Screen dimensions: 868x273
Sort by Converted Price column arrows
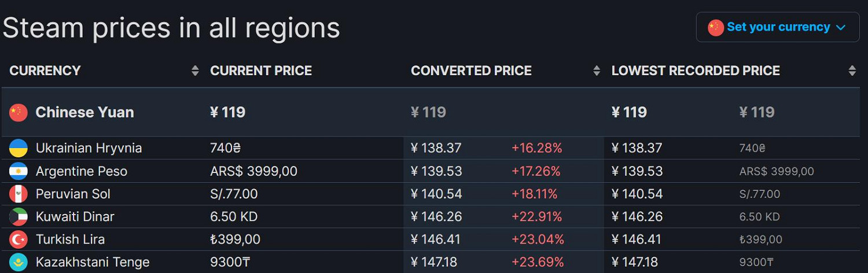597,71
